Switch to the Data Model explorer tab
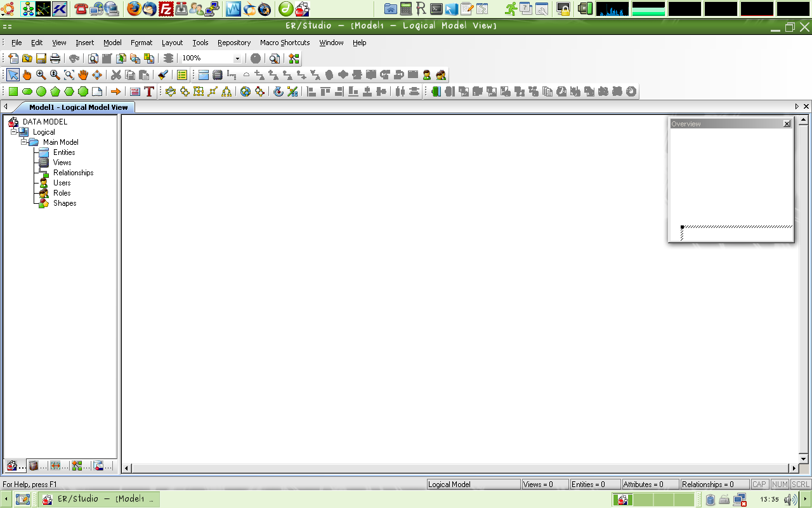Viewport: 812px width, 508px height. click(x=16, y=465)
